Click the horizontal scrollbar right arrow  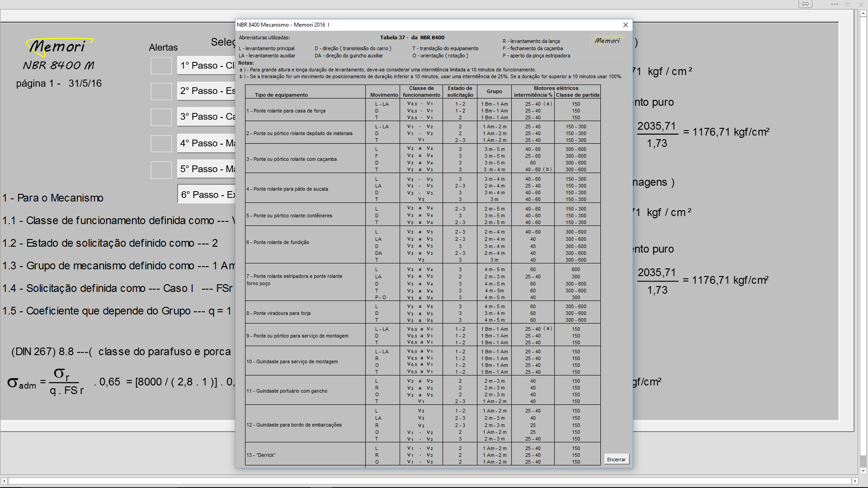pos(855,481)
